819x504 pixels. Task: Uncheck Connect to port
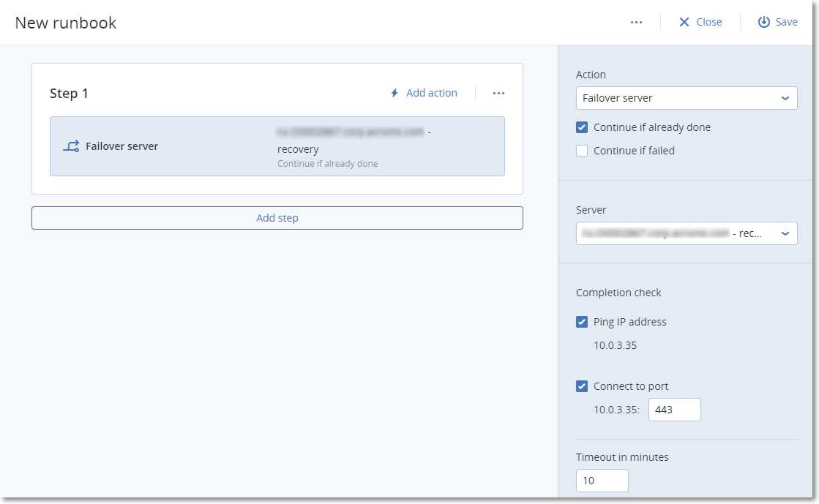tap(583, 386)
